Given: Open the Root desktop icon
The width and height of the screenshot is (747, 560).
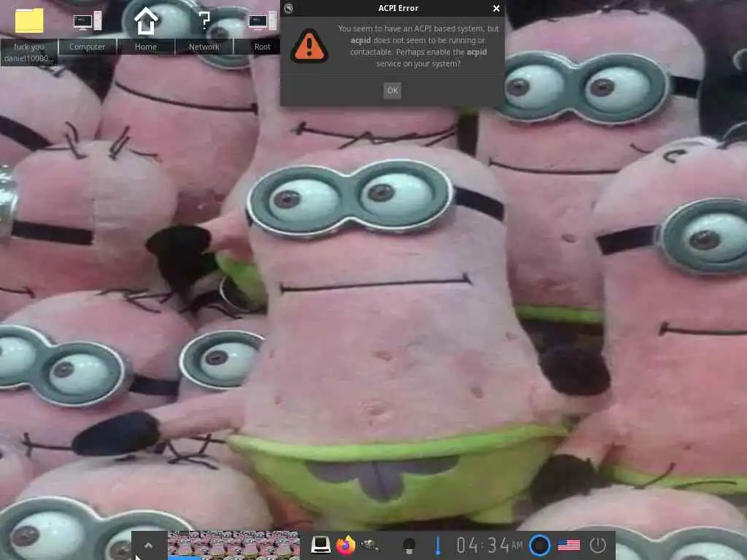Looking at the screenshot, I should (263, 21).
